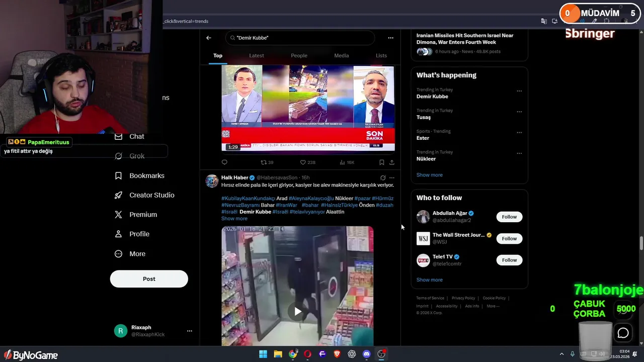Like the post with 238 likes
Image resolution: width=644 pixels, height=362 pixels.
[307, 162]
